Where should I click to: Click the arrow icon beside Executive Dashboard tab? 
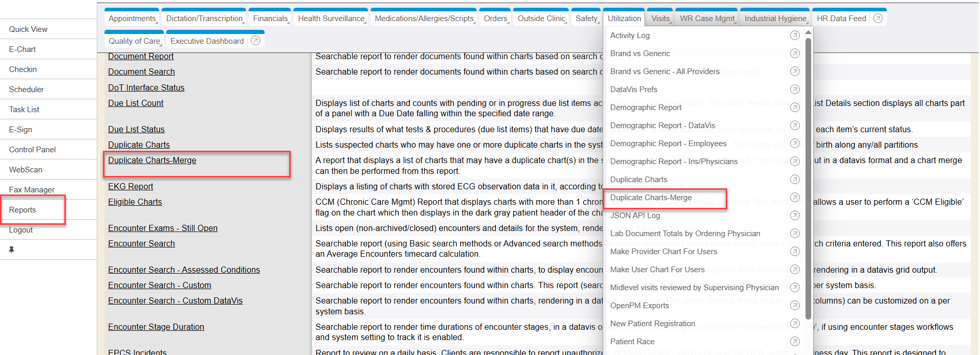[x=255, y=41]
